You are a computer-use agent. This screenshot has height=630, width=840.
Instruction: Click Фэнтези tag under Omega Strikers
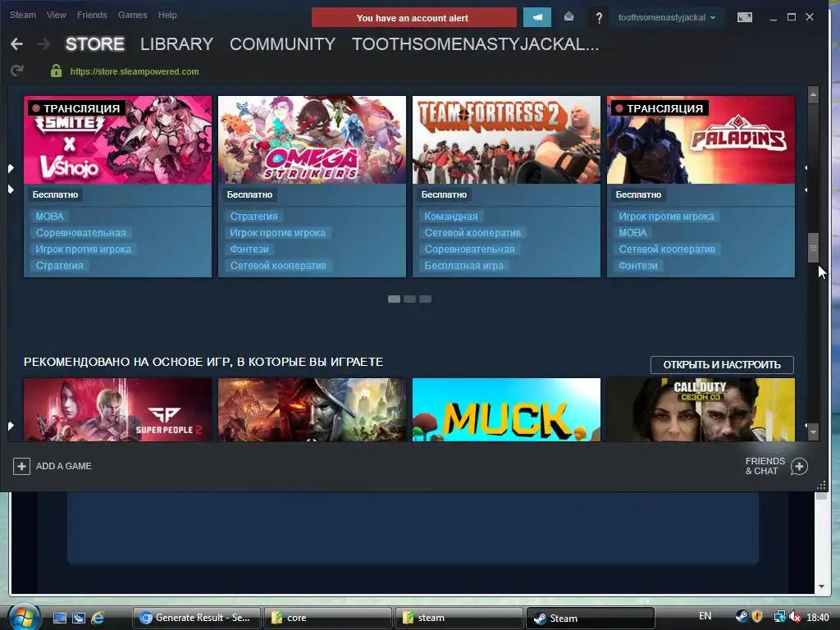pos(249,249)
